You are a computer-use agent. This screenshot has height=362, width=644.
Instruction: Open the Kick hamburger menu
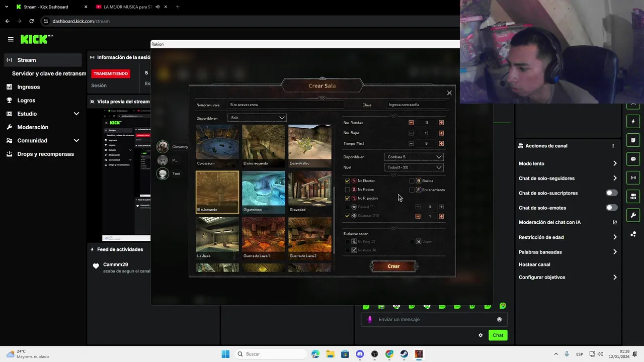pyautogui.click(x=11, y=39)
